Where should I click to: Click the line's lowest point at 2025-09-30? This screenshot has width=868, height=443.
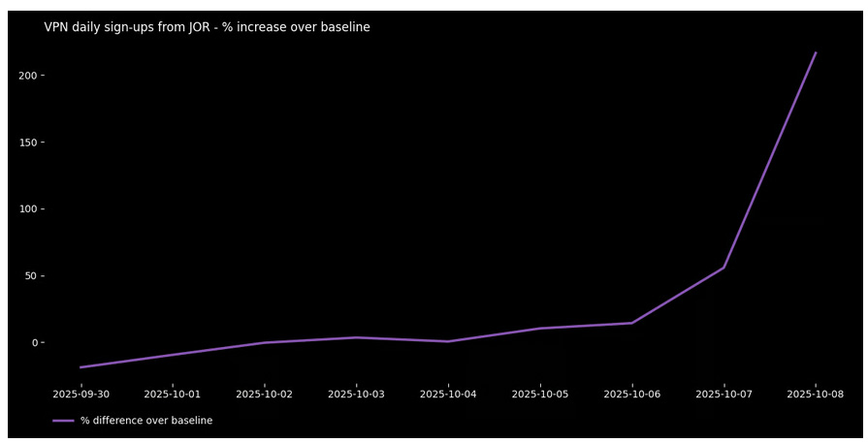pyautogui.click(x=80, y=367)
